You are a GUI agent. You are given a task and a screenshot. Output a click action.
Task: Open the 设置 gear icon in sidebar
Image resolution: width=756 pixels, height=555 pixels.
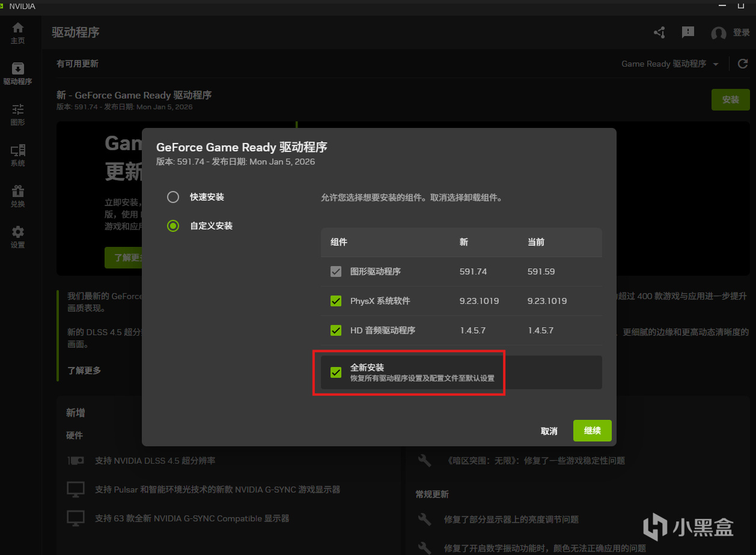click(x=17, y=237)
